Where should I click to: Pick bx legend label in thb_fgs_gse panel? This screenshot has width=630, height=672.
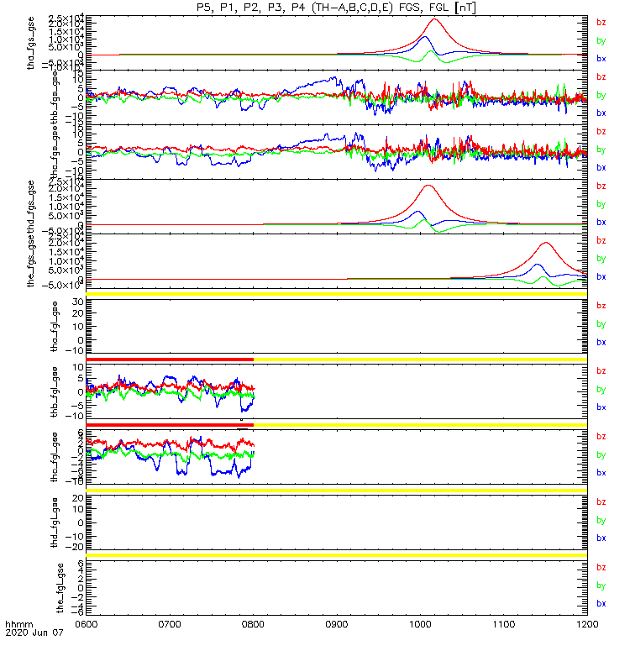click(601, 113)
